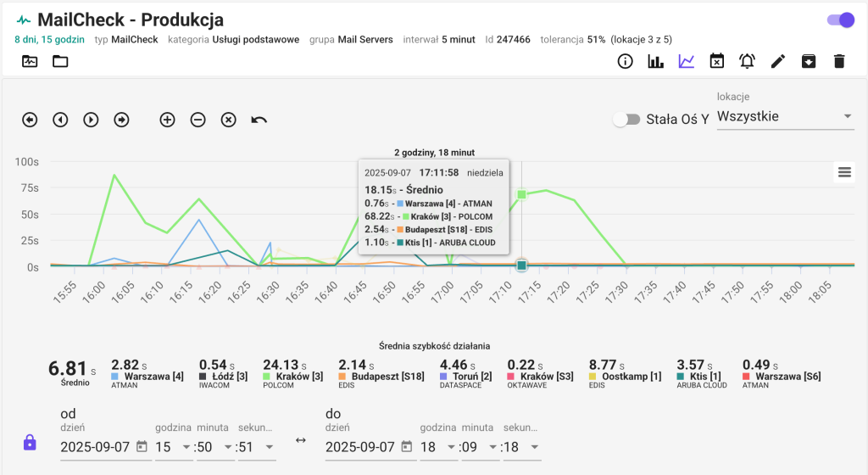Toggle the Warszawa [4] ATMAN legend series

click(153, 376)
